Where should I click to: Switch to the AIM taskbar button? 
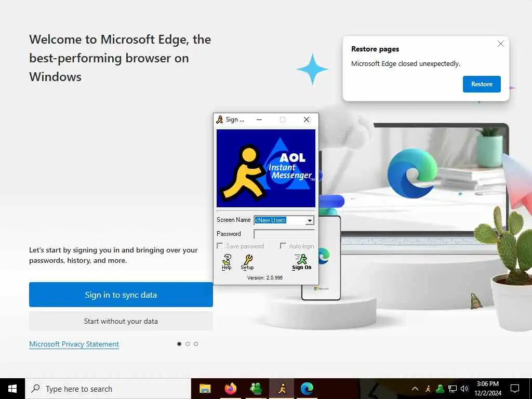[282, 389]
